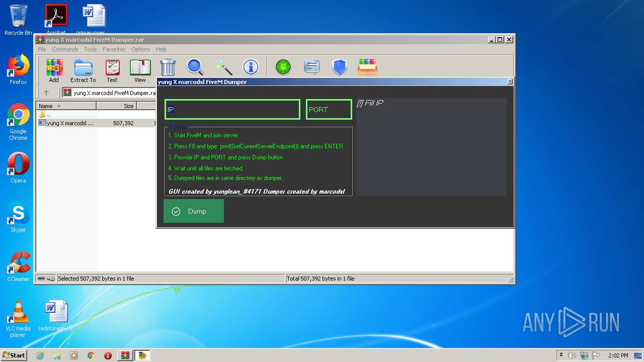The height and width of the screenshot is (362, 644).
Task: Open Opera desktop shortcut
Action: 18,168
